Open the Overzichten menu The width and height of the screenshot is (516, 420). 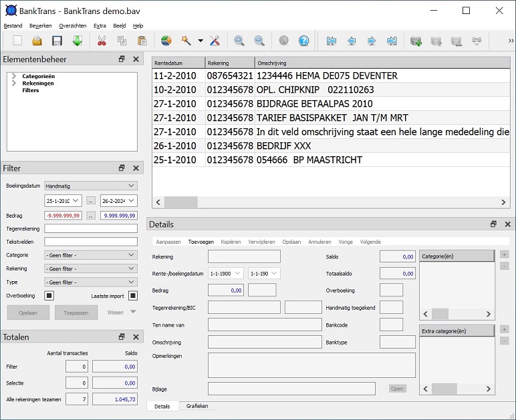(x=72, y=25)
